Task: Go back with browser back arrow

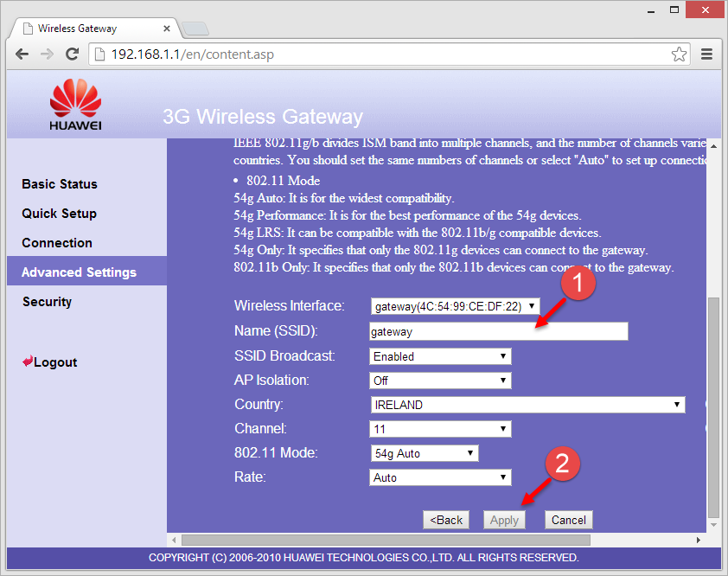Action: point(22,54)
